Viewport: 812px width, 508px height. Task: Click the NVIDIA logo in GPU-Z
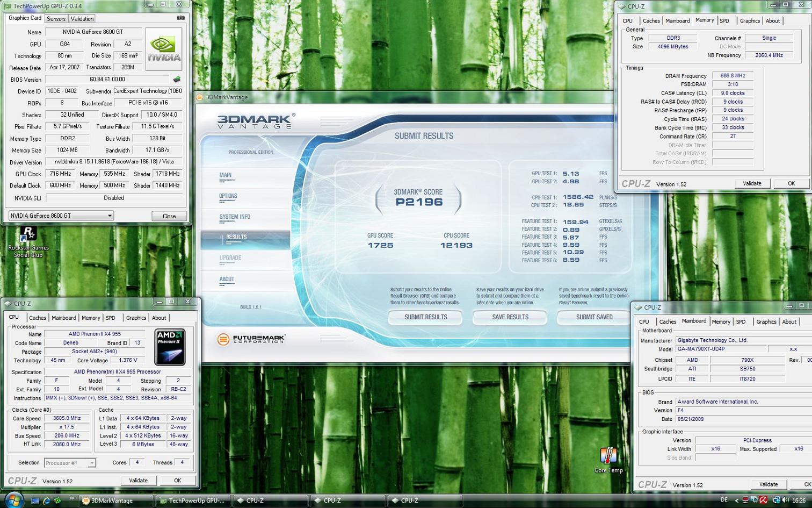(x=164, y=49)
